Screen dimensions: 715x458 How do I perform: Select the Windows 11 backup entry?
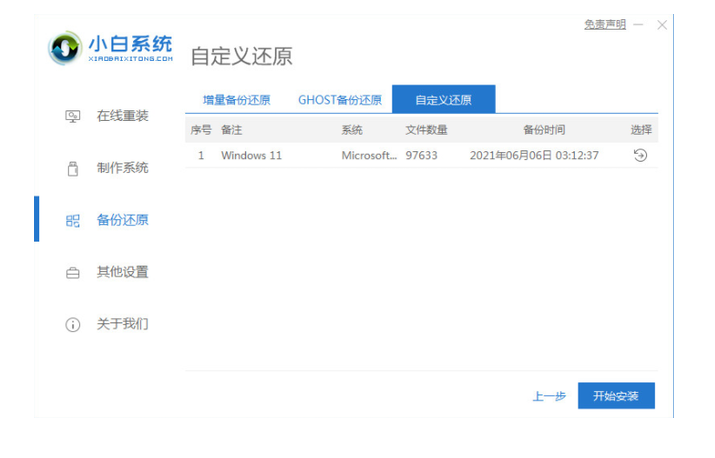pos(251,155)
